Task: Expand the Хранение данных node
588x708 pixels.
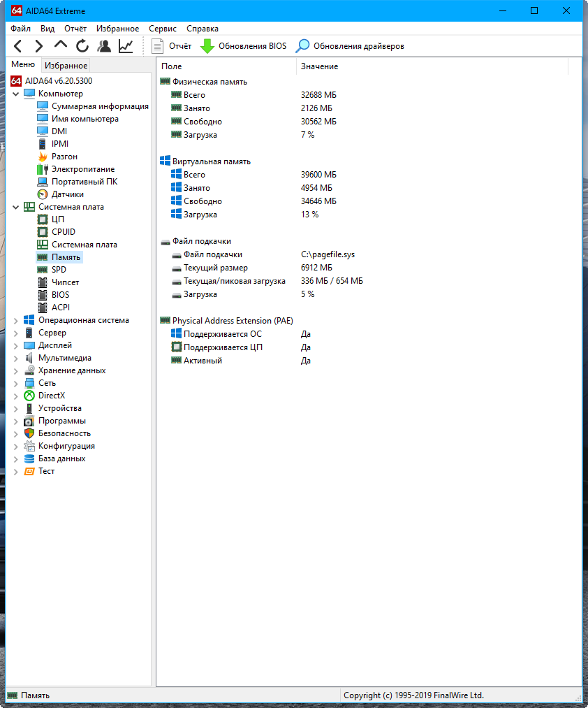Action: tap(16, 371)
